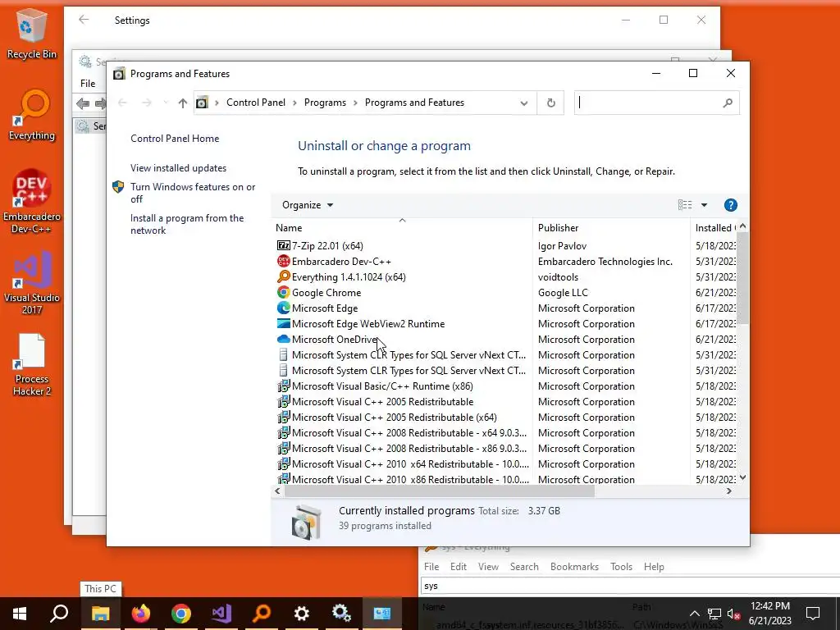Viewport: 840px width, 630px height.
Task: Sort by the Installed On column header
Action: (x=714, y=228)
